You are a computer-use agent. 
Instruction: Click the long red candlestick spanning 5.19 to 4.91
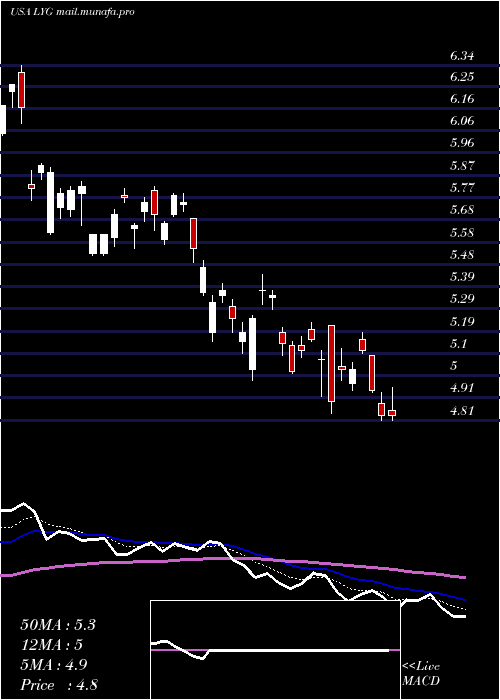click(331, 363)
